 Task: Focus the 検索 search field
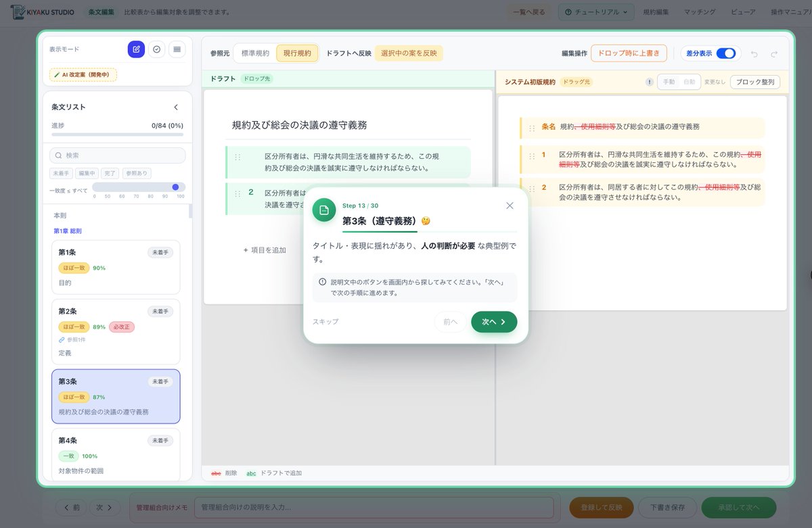(118, 155)
